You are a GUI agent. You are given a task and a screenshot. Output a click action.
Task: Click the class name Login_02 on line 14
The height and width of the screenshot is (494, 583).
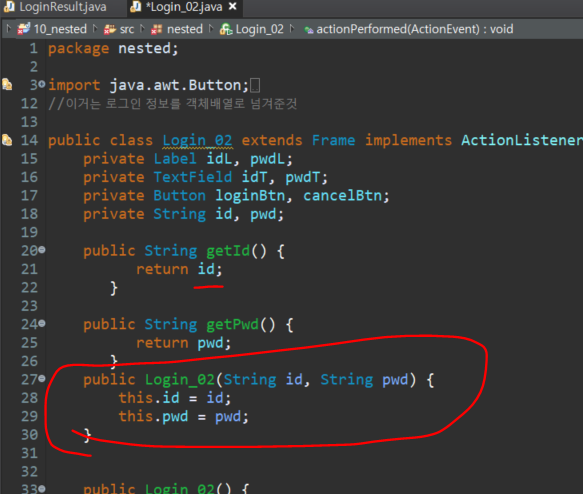coord(197,141)
